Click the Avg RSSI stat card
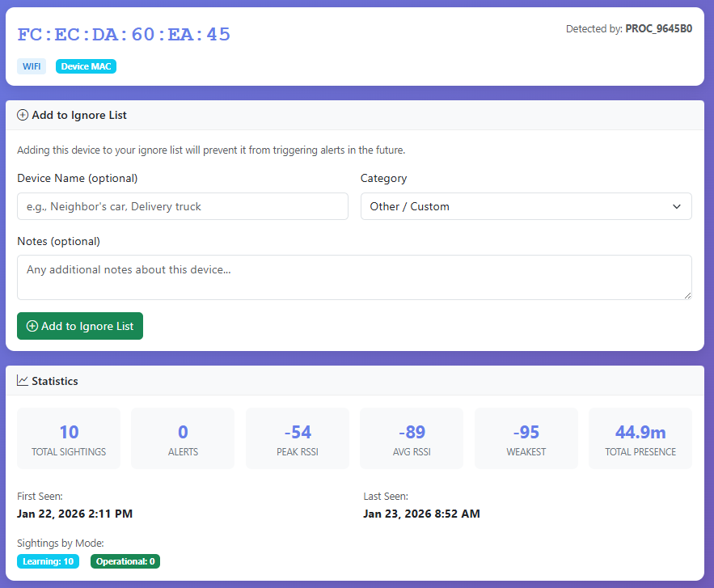 [412, 438]
